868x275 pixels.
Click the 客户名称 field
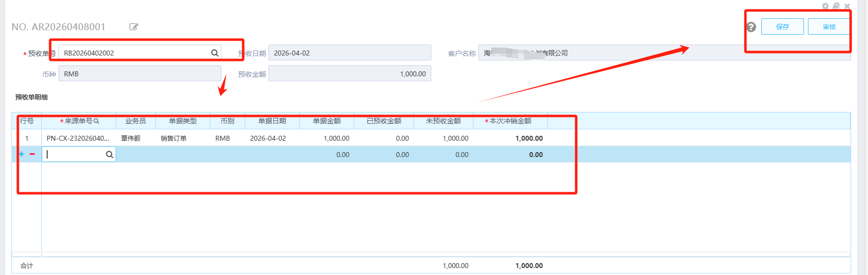[x=665, y=53]
